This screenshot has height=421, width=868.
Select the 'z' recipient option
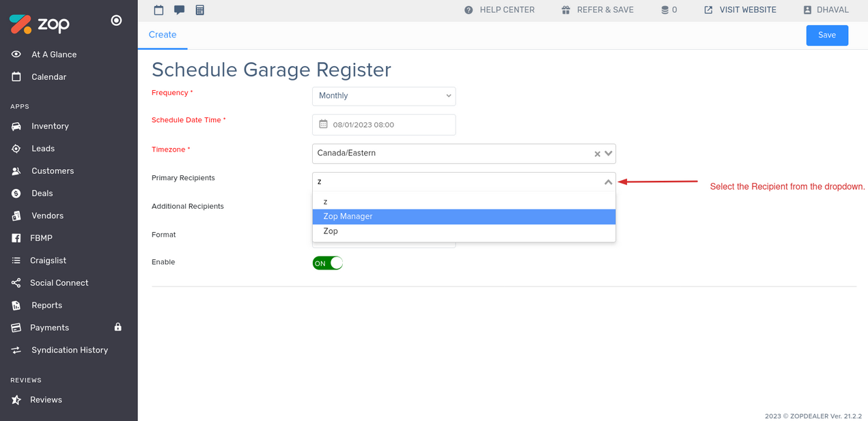[x=464, y=201]
